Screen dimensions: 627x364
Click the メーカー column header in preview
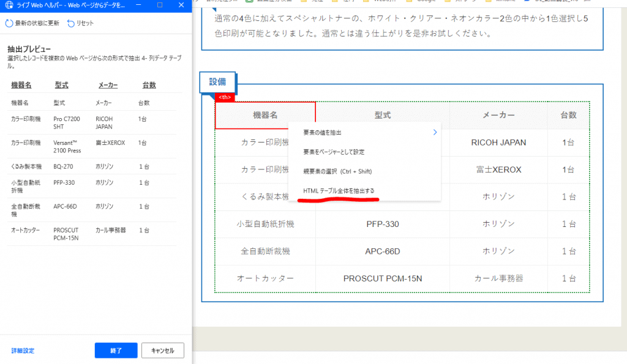(x=107, y=86)
